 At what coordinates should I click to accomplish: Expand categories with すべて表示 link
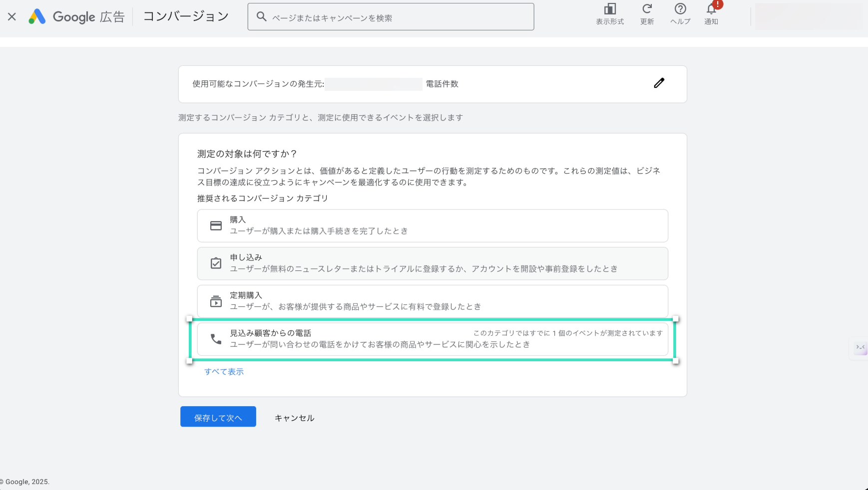tap(224, 372)
